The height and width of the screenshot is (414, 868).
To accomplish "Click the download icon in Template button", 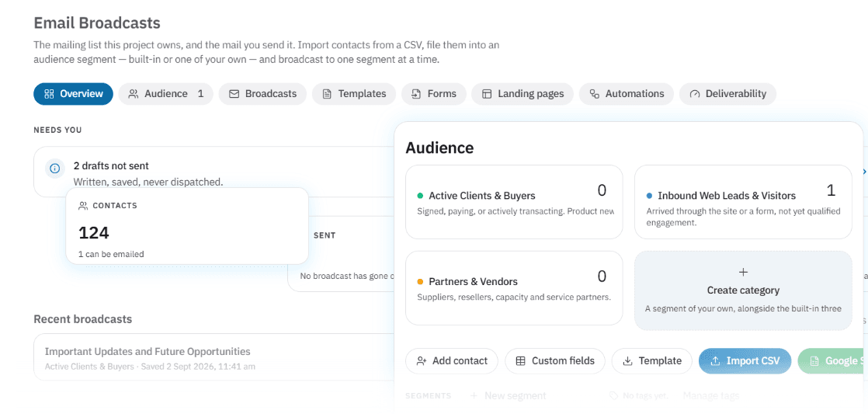I will (628, 361).
